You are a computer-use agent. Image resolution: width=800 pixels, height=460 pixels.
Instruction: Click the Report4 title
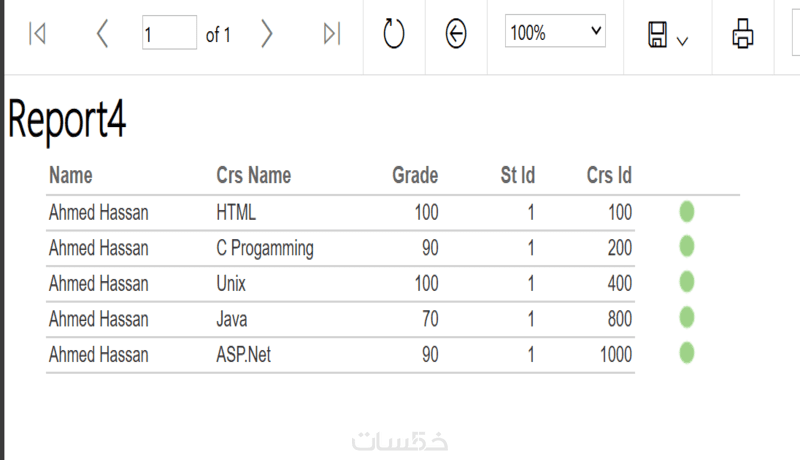pyautogui.click(x=67, y=121)
